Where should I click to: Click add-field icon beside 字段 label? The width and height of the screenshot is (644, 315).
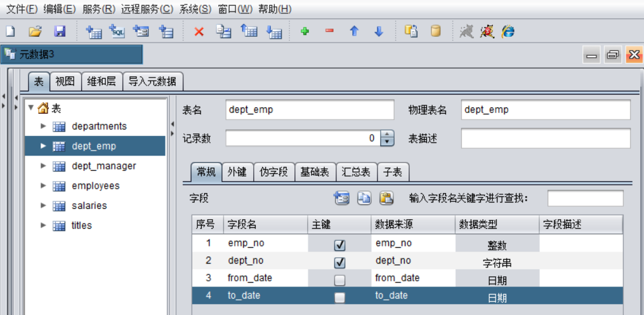(341, 198)
